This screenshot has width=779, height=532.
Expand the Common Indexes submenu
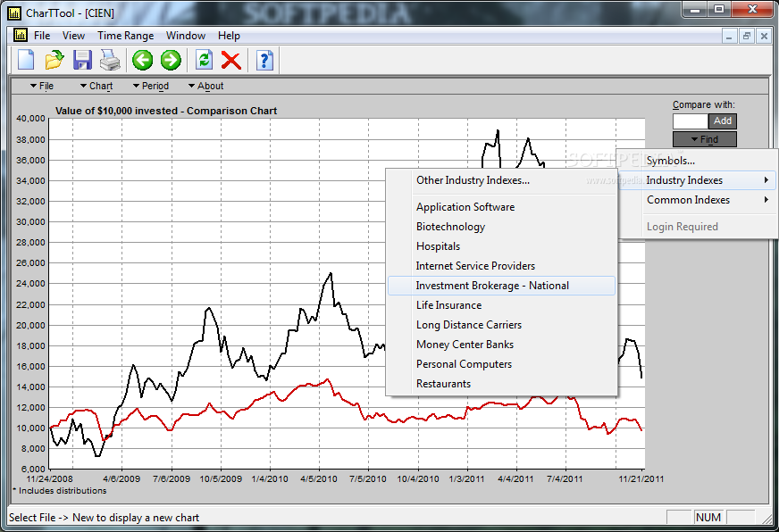(x=698, y=200)
